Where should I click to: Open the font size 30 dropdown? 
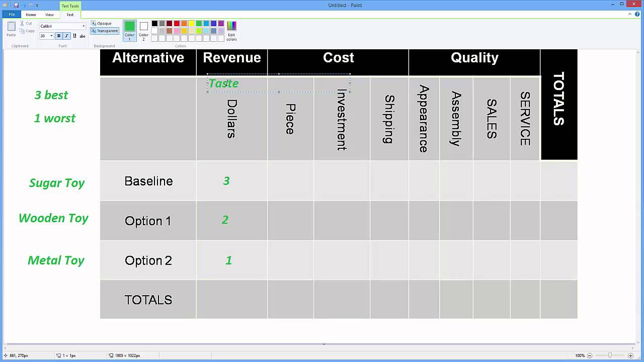(x=51, y=36)
